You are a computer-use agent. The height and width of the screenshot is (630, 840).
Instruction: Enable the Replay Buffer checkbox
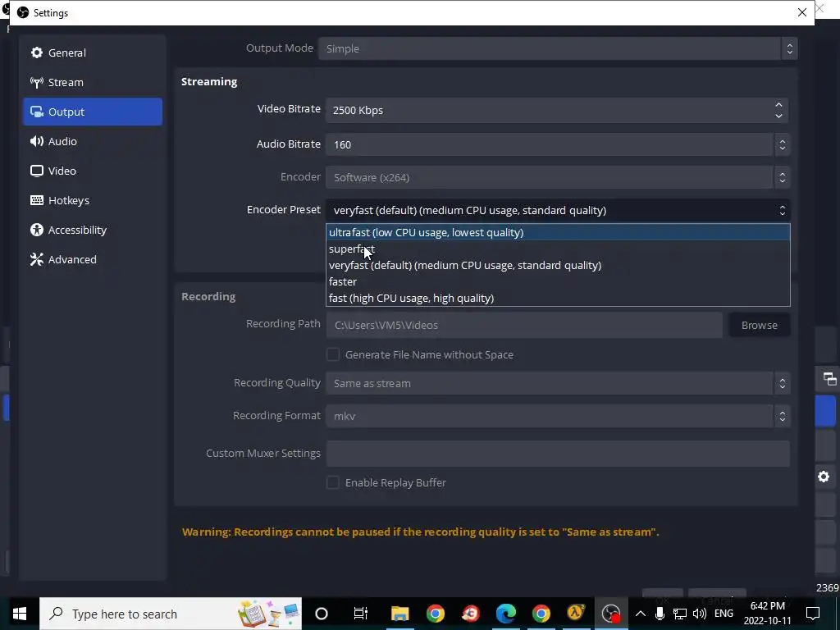[333, 482]
